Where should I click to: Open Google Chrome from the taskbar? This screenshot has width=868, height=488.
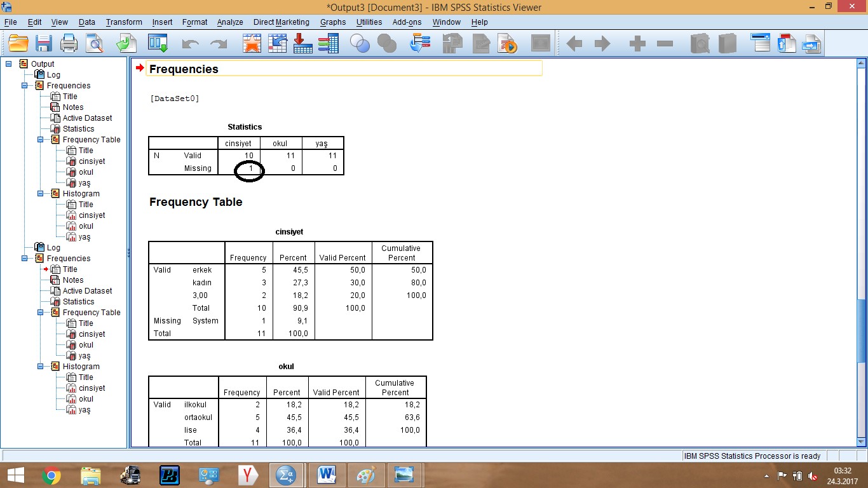tap(51, 475)
